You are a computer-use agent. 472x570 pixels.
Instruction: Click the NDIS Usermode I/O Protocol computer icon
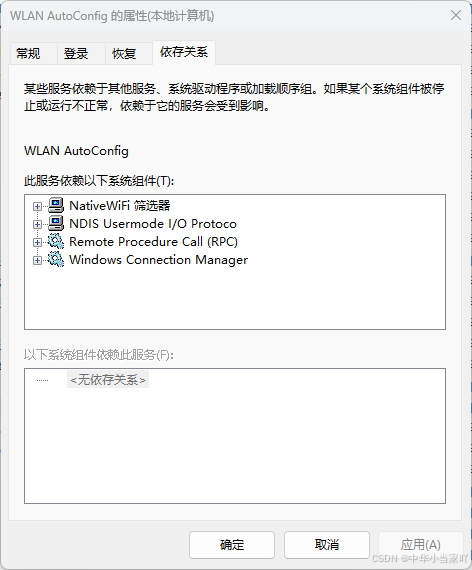click(x=56, y=224)
